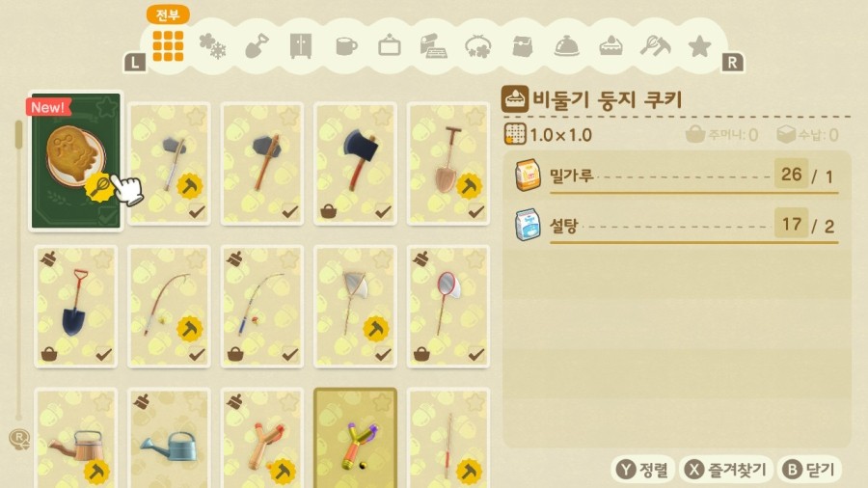Viewport: 868px width, 488px height.
Task: Select the highlighted golden slingshot recipe card
Action: click(355, 438)
